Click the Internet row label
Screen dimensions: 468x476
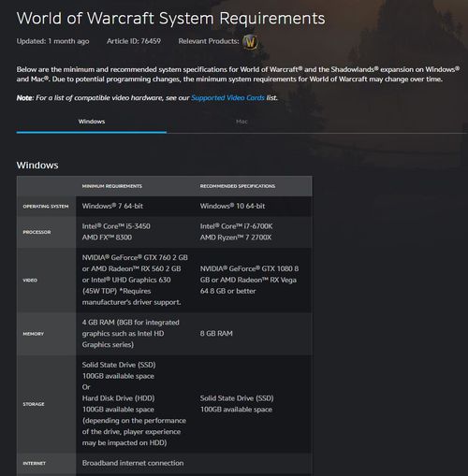(x=34, y=464)
